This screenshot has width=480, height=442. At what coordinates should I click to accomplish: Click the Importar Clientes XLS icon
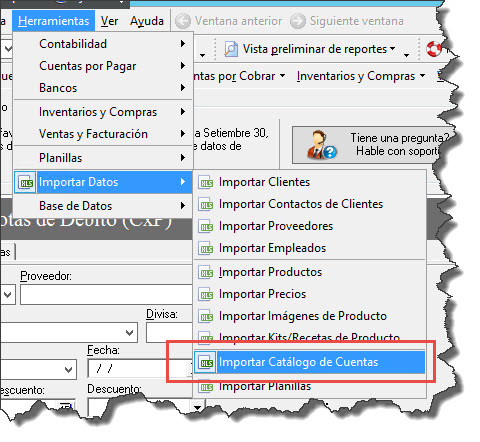point(206,182)
